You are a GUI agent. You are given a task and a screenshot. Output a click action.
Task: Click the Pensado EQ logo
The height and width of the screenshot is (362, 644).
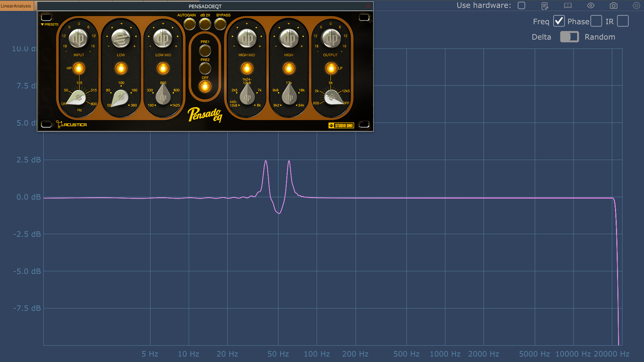[x=205, y=115]
